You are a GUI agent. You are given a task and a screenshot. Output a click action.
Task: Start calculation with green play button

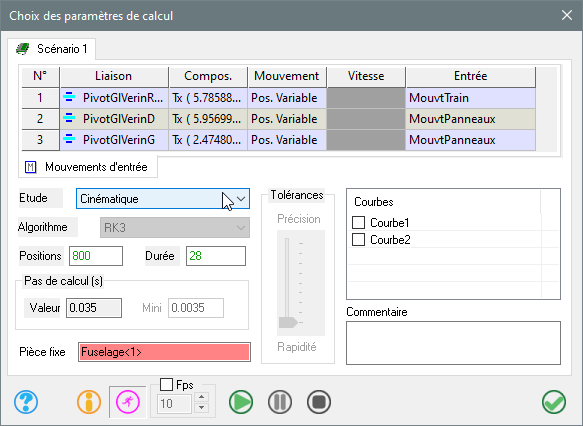241,402
